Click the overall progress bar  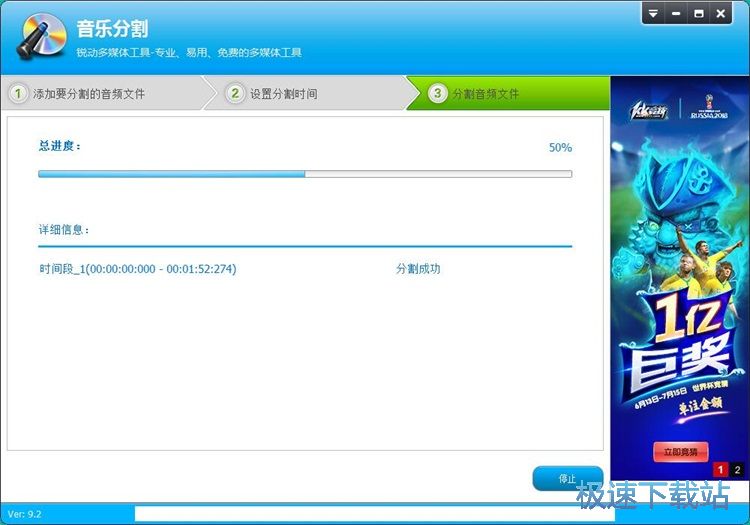[x=305, y=174]
